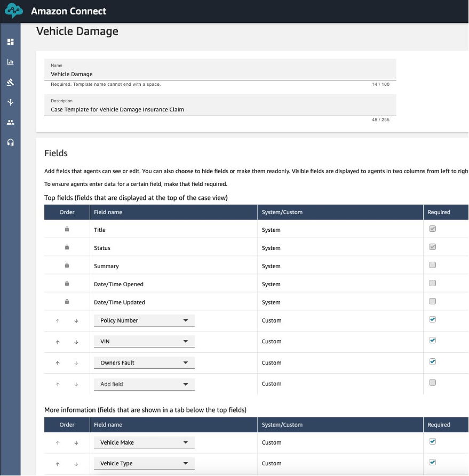
Task: Uncheck Required for Owners Fault
Action: coord(433,361)
